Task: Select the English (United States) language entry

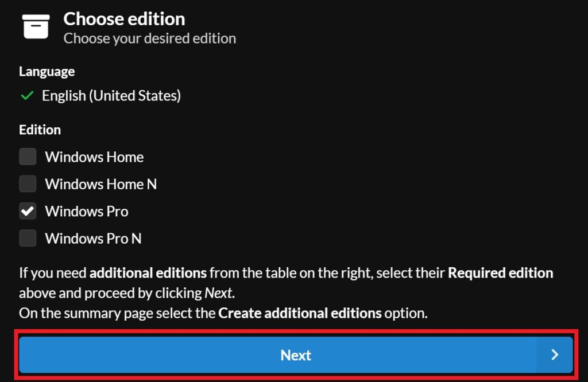Action: (x=111, y=96)
